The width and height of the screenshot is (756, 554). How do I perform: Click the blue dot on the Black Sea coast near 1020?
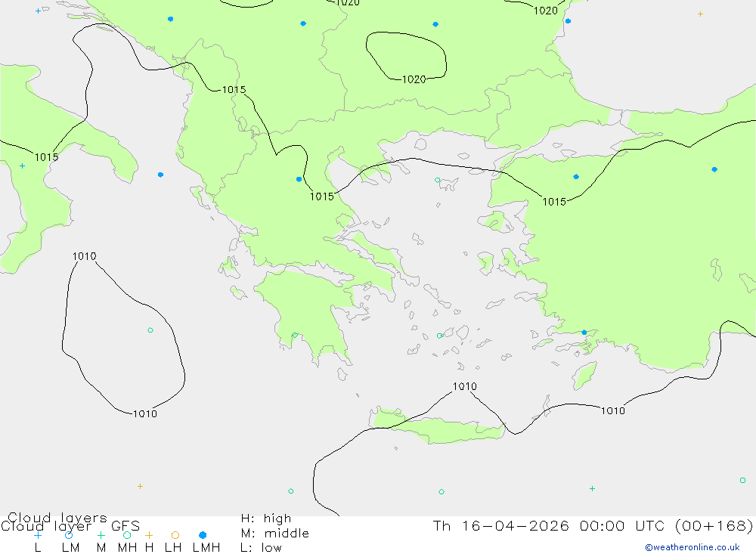pos(568,20)
